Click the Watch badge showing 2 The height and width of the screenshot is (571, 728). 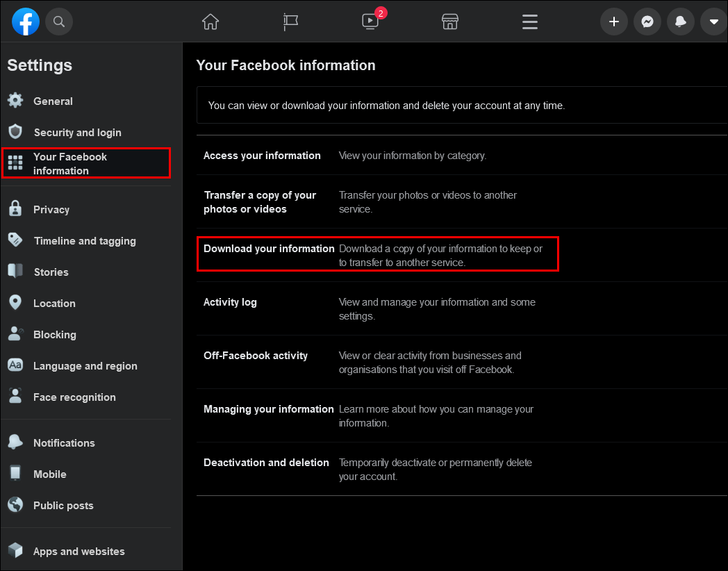pos(381,13)
